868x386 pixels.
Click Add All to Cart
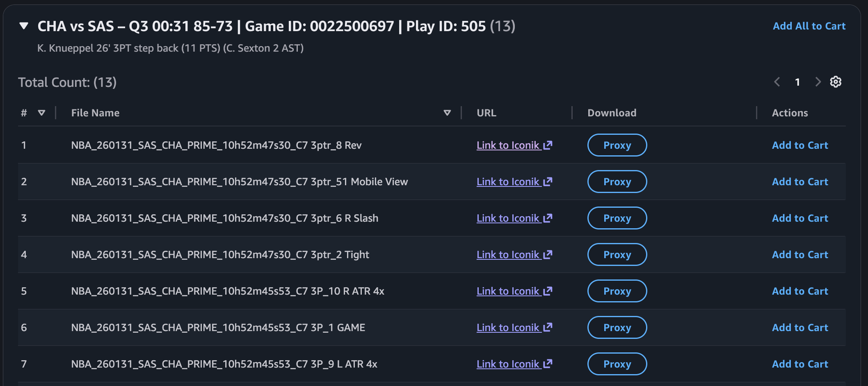(x=809, y=26)
